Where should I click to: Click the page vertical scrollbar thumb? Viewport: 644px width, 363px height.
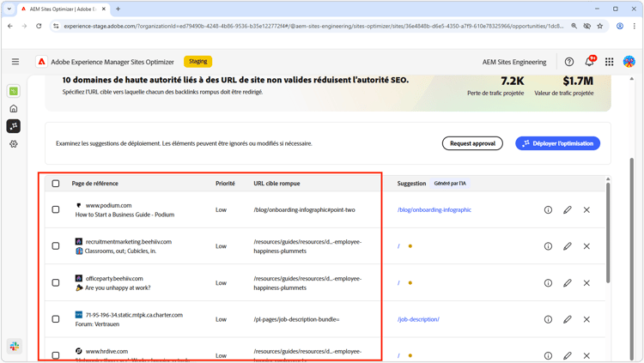632,258
